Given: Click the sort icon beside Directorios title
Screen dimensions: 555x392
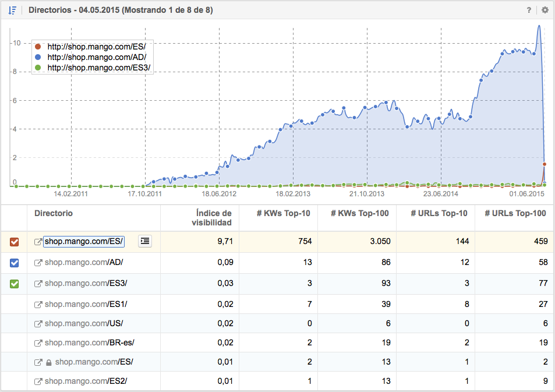Looking at the screenshot, I should 12,10.
